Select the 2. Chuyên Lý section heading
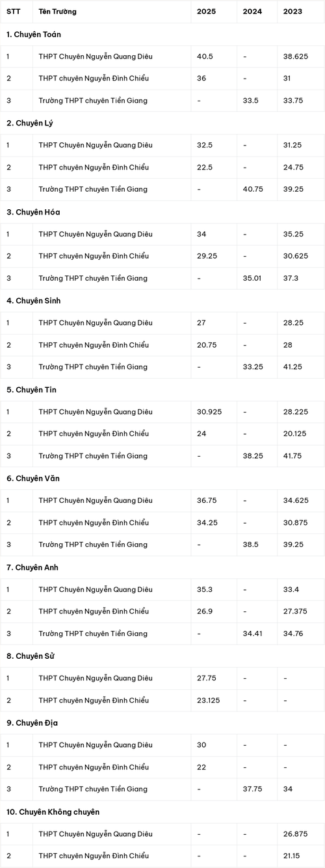Viewport: 325px width, 868px height. 30,123
